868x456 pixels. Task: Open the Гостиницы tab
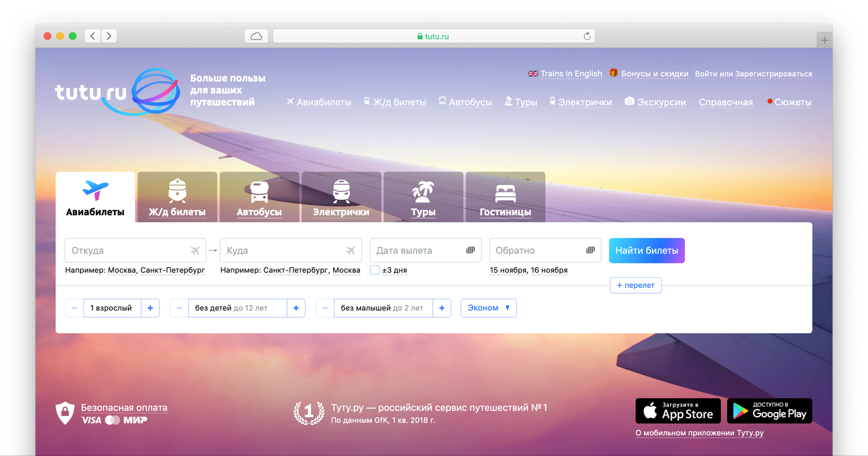click(x=505, y=197)
